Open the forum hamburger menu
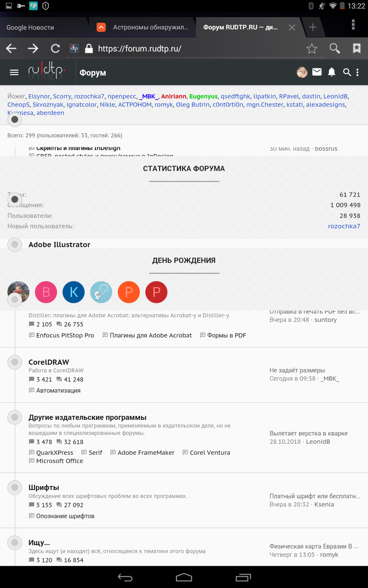Screen dimensions: 368x588 click(14, 73)
